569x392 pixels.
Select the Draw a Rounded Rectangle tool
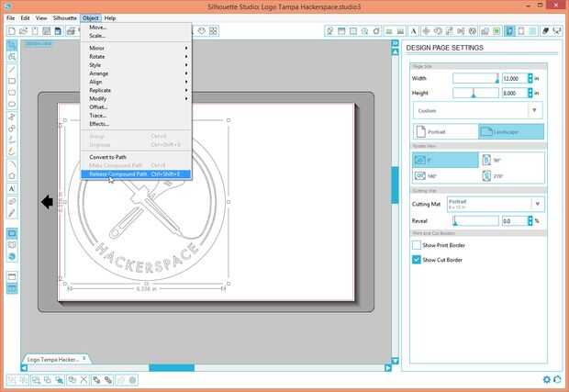pos(12,93)
